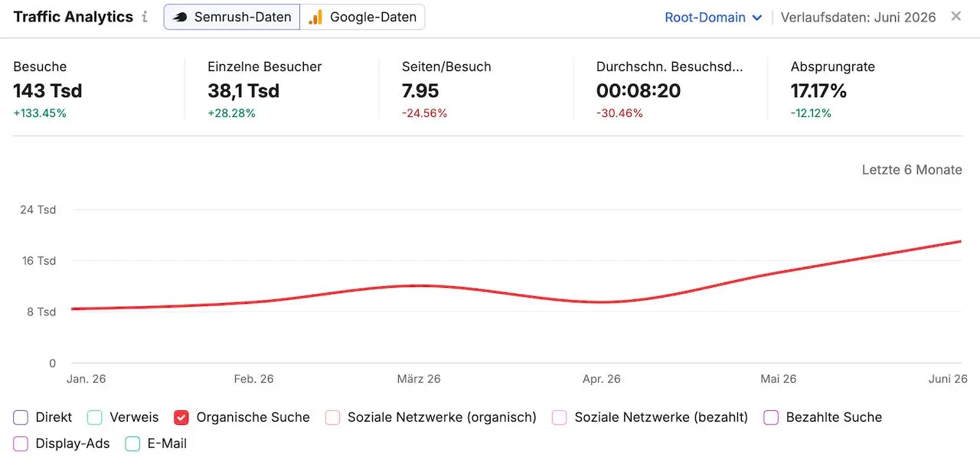
Task: Switch to Google-Daten tab
Action: point(362,17)
